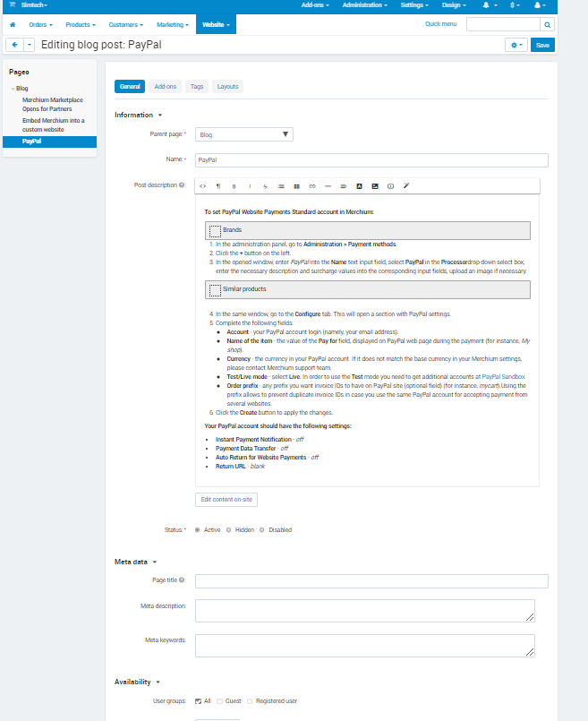The width and height of the screenshot is (588, 721).
Task: Toggle Registered user group checkbox
Action: (250, 701)
